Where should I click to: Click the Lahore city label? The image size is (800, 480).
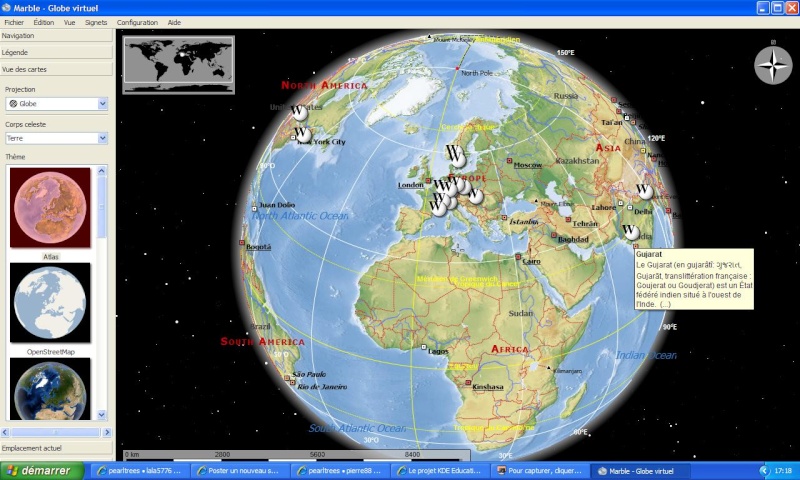pos(604,208)
